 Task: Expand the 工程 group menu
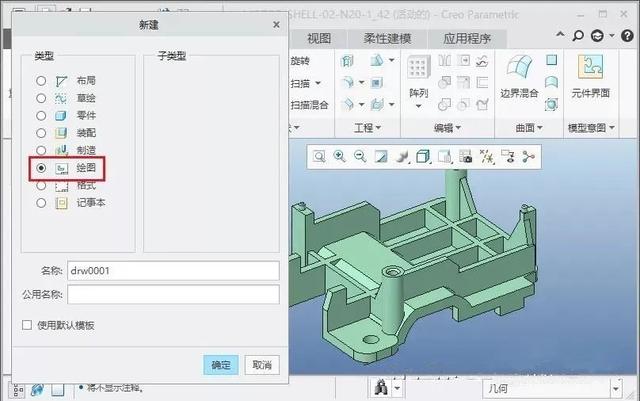pos(367,128)
